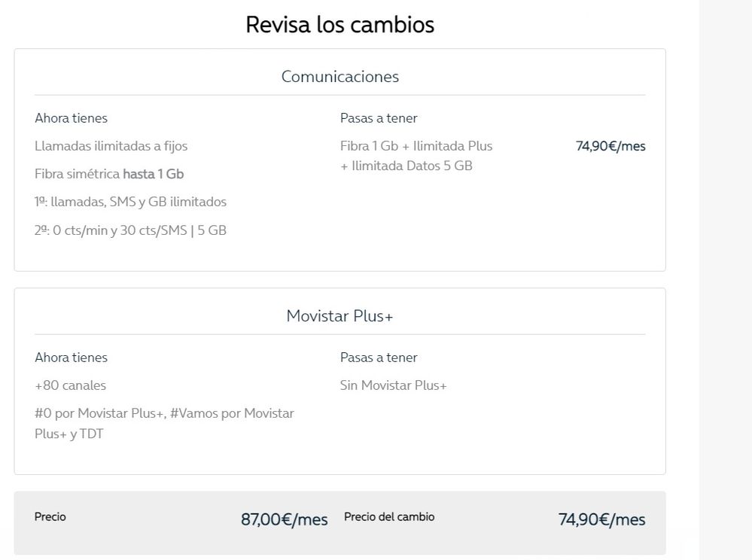752x560 pixels.
Task: Click "Pasas a tener" in Comunicaciones card
Action: [x=379, y=118]
